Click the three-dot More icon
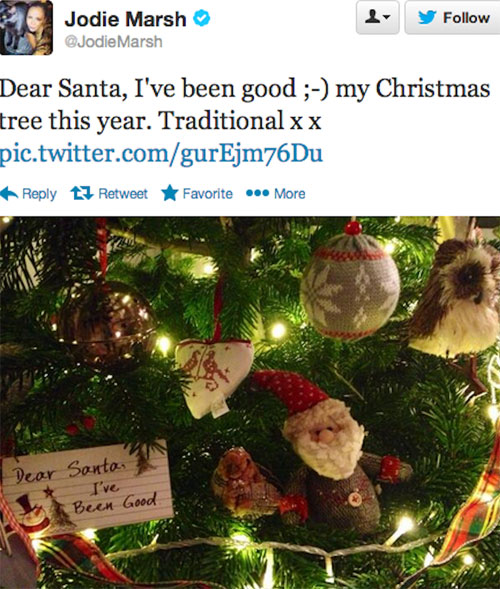Viewport: 500px width, 589px height. [x=258, y=193]
